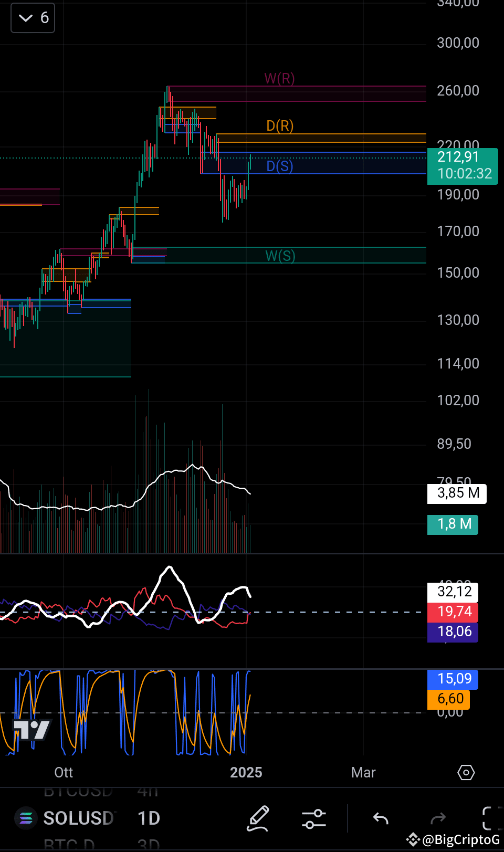Select the current price label 212,91

(x=463, y=166)
